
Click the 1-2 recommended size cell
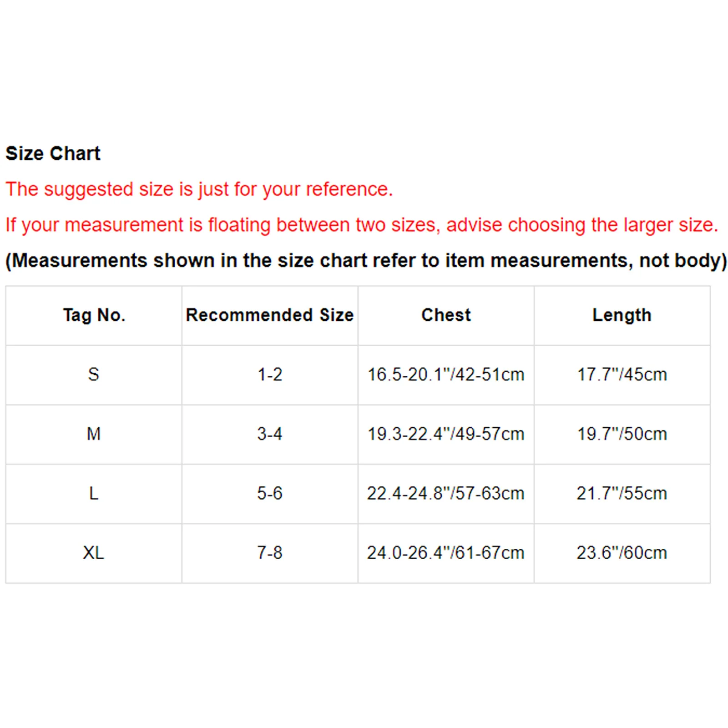pos(270,374)
